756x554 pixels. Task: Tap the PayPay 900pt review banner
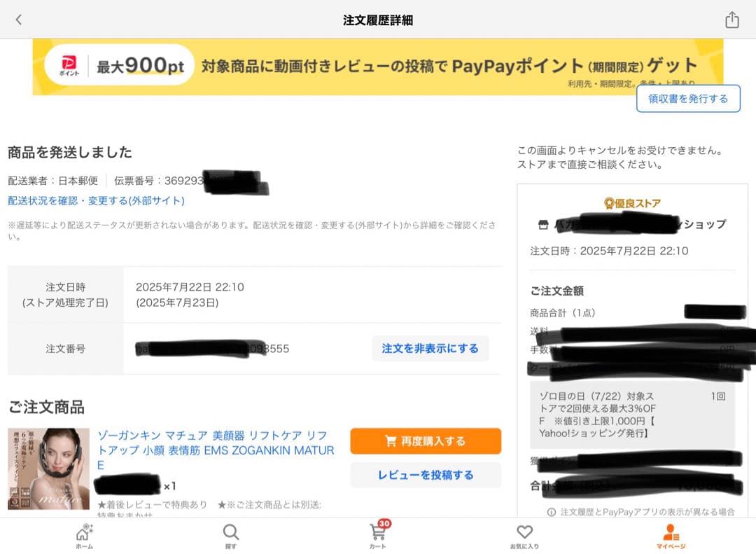378,67
